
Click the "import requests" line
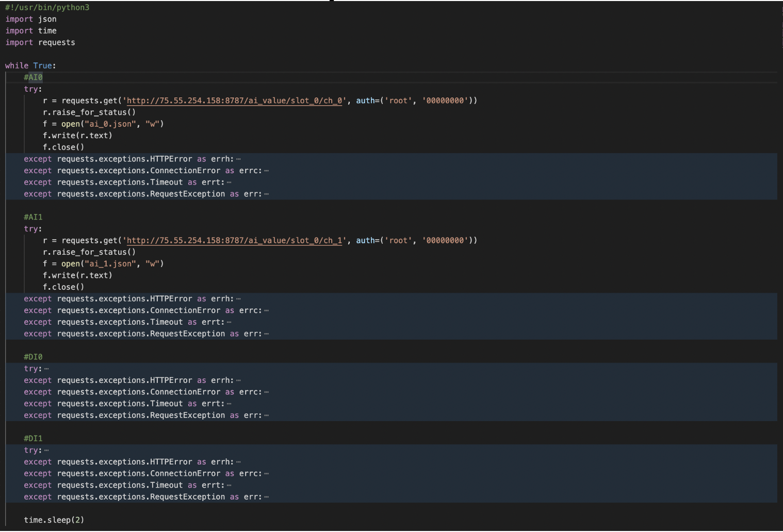(40, 43)
